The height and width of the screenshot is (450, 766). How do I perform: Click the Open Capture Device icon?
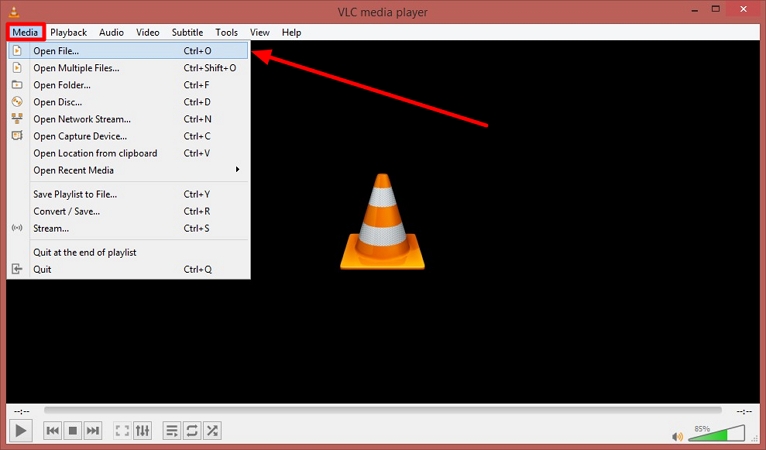click(17, 135)
